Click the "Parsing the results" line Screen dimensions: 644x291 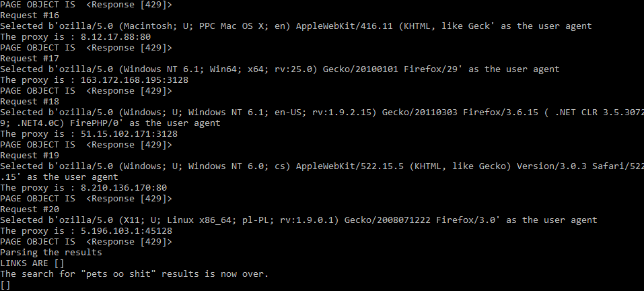(51, 253)
